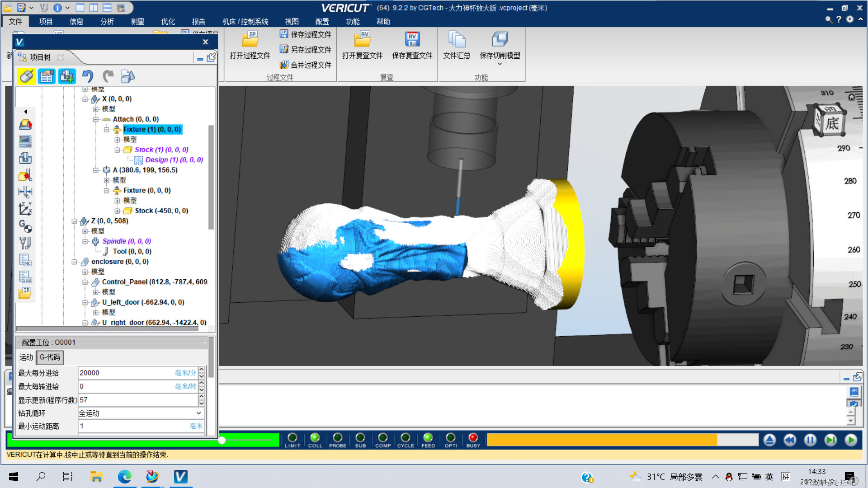This screenshot has height=488, width=868.
Task: Switch to the G-代码 tab
Action: click(50, 357)
